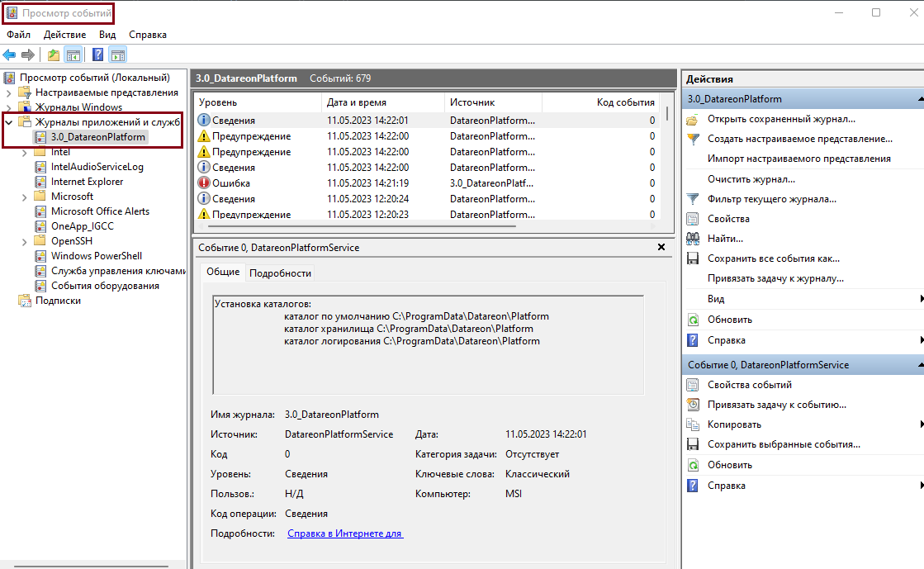Click the Back arrow in the toolbar

pos(9,55)
